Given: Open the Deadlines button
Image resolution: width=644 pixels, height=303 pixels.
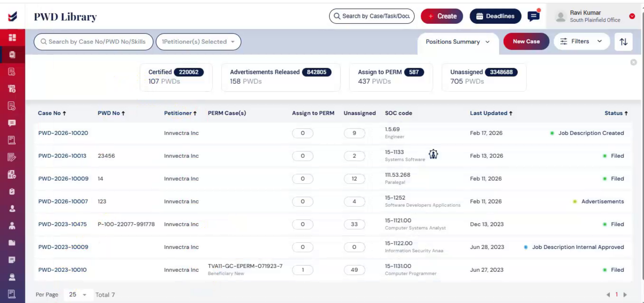Looking at the screenshot, I should [x=495, y=16].
